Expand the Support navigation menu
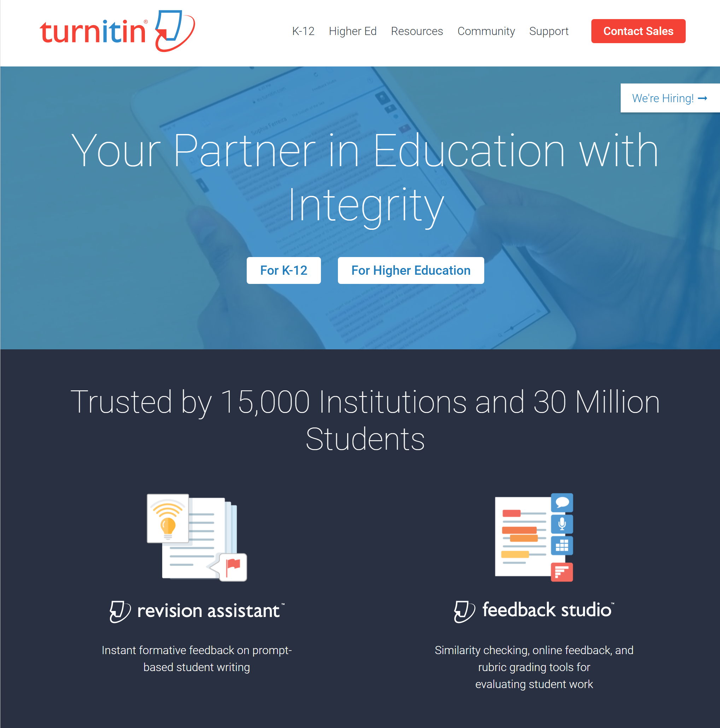 click(548, 30)
